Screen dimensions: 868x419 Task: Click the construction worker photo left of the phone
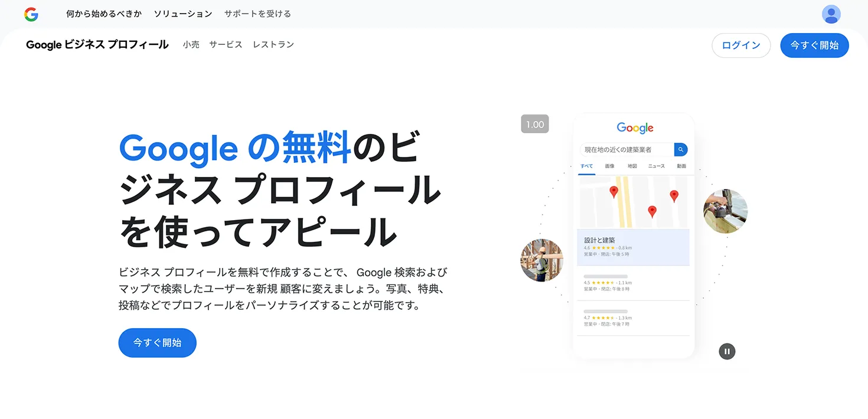(x=542, y=260)
